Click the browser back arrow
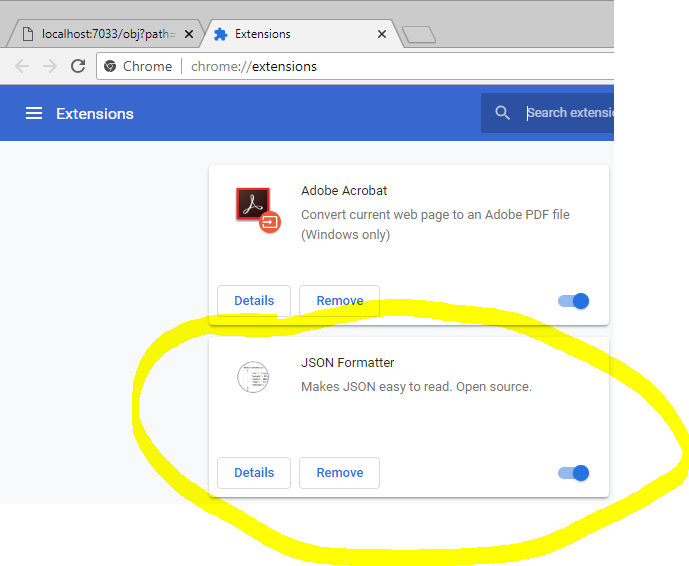The width and height of the screenshot is (689, 566). pyautogui.click(x=22, y=66)
